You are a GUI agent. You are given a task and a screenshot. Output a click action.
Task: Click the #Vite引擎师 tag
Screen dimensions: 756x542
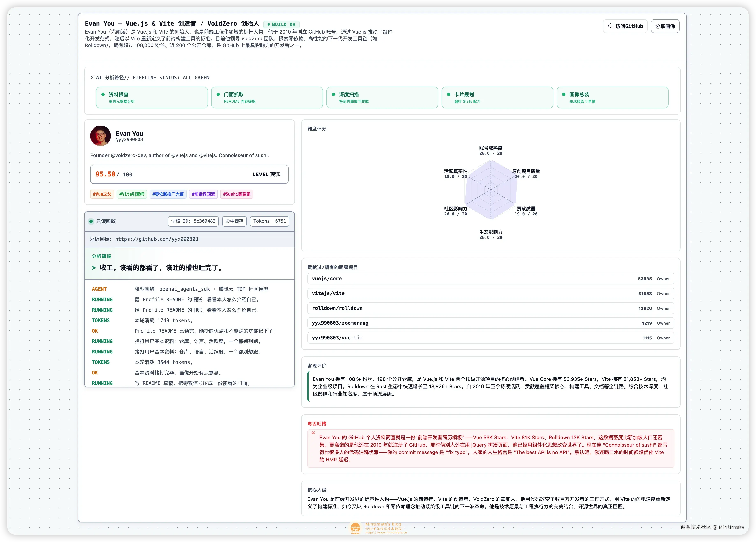(132, 194)
